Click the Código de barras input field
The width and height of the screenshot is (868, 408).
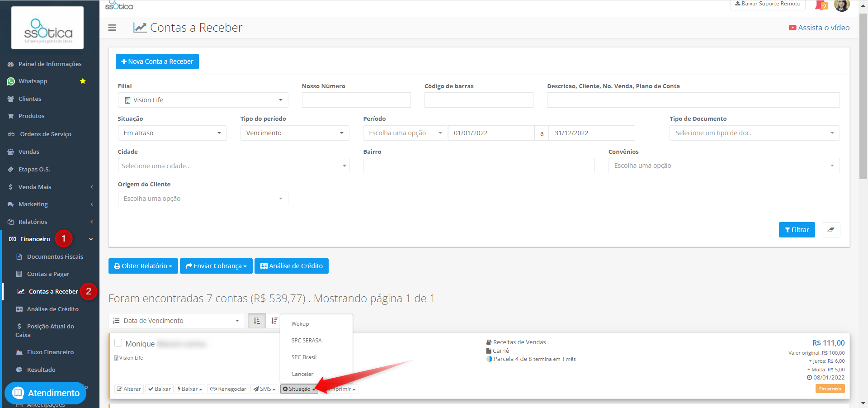click(x=479, y=100)
